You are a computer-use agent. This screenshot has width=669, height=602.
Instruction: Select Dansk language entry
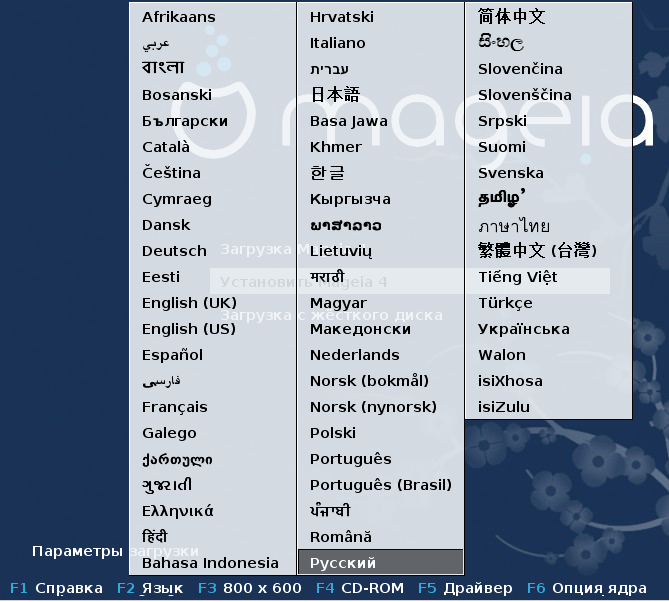click(x=166, y=225)
